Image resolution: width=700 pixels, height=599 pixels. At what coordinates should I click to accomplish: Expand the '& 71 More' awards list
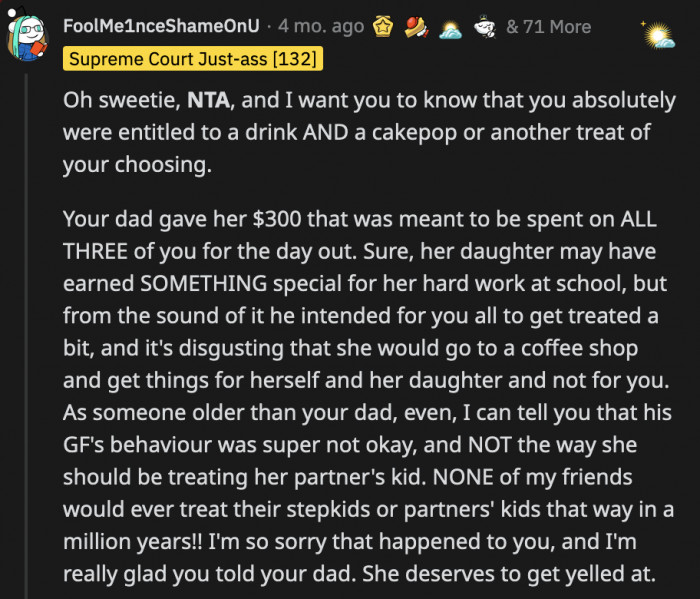[549, 27]
